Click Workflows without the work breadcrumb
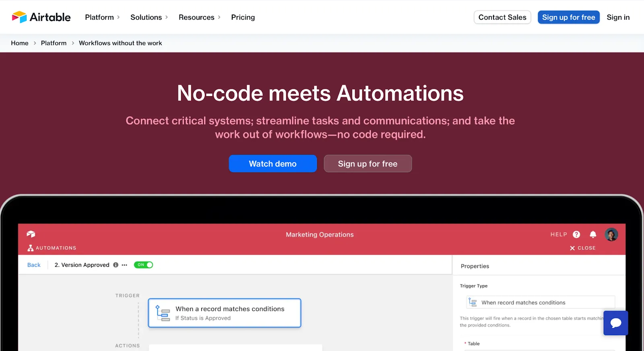644x351 pixels. coord(120,43)
